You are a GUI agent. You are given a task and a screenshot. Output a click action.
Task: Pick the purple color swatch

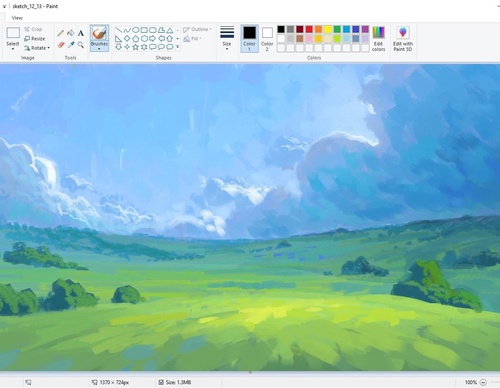pos(365,29)
